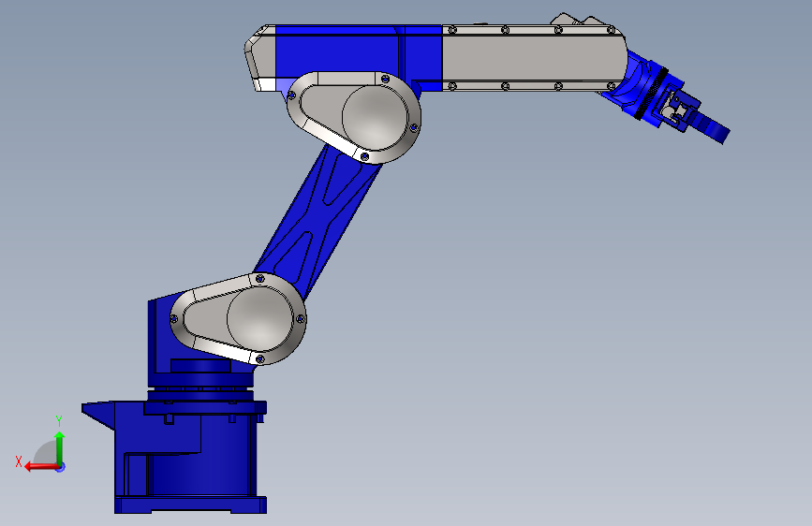The height and width of the screenshot is (526, 812).
Task: Select the rotating waist disk above the base
Action: pos(201,395)
